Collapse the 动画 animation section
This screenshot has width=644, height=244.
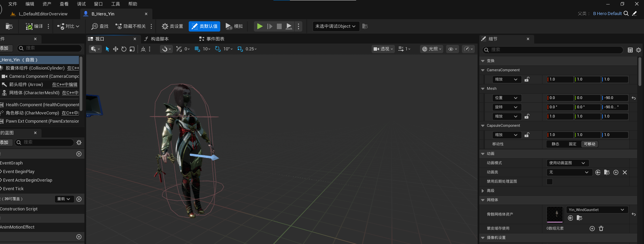click(x=483, y=154)
